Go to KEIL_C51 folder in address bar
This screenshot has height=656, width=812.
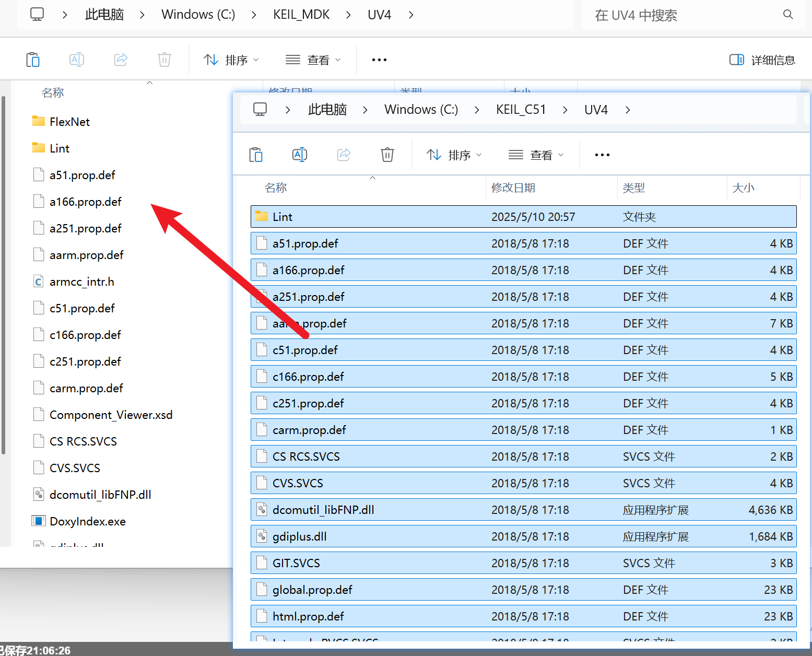tap(521, 110)
